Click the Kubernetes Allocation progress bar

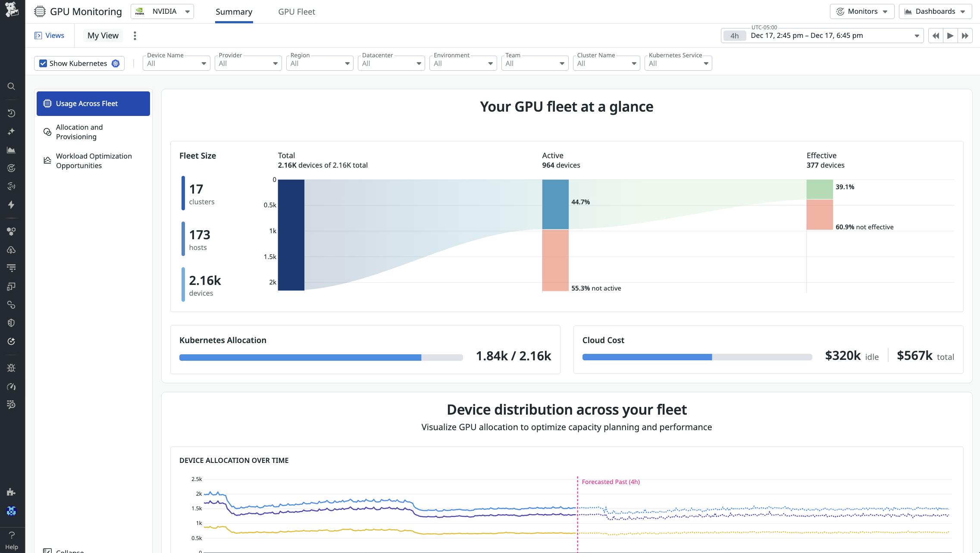(320, 357)
